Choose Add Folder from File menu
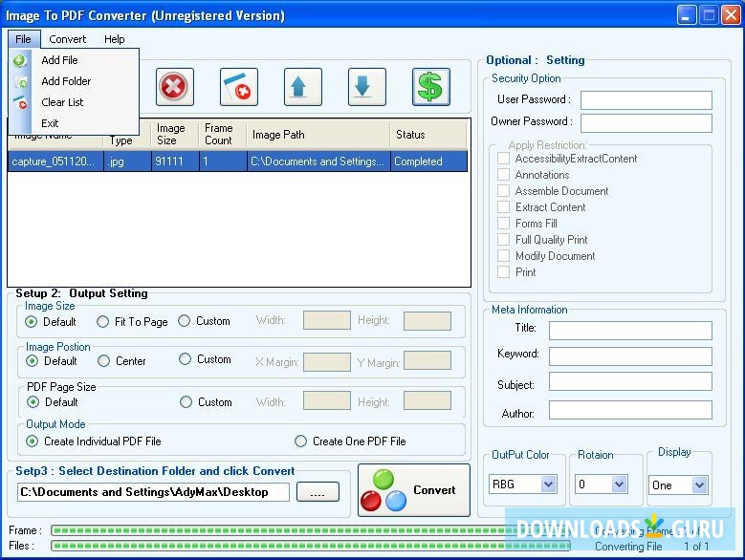This screenshot has width=745, height=560. [x=66, y=81]
